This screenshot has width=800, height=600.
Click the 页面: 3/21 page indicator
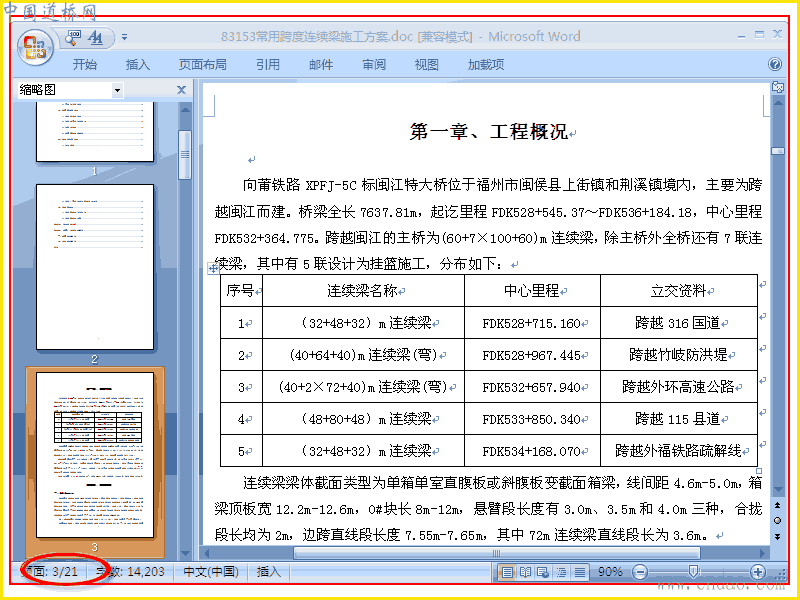coord(49,572)
